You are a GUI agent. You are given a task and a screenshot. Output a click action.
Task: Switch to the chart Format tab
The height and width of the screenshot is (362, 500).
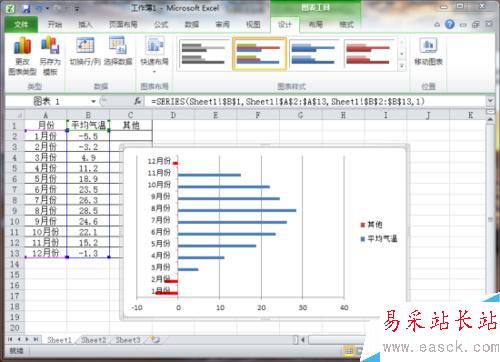pos(346,24)
